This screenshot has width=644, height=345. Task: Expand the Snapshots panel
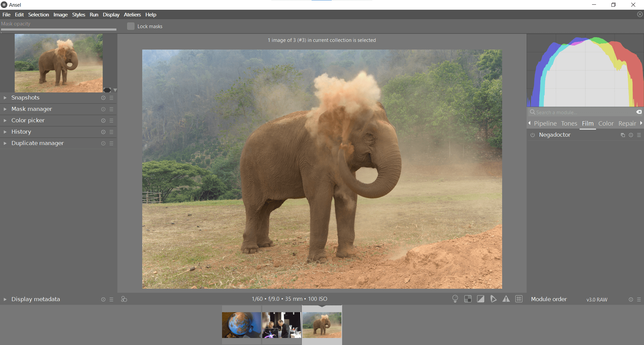[25, 98]
